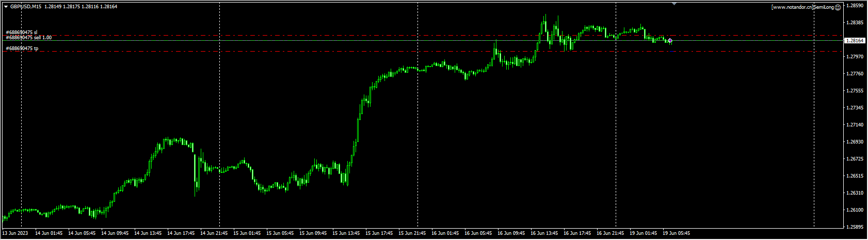Click the 16 Jun 01:45 time label
Image resolution: width=868 pixels, height=240 pixels.
[445, 233]
